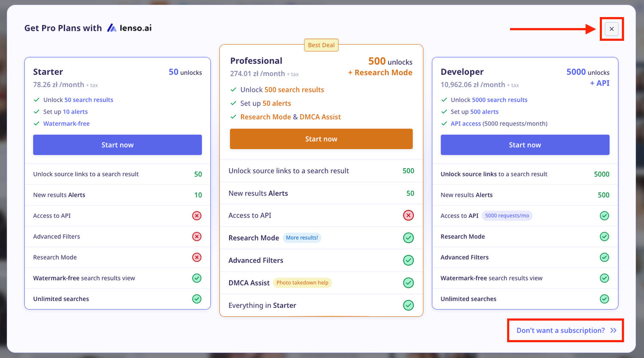The width and height of the screenshot is (644, 358).
Task: Click "Set up 500 alerts" text
Action: tap(474, 112)
